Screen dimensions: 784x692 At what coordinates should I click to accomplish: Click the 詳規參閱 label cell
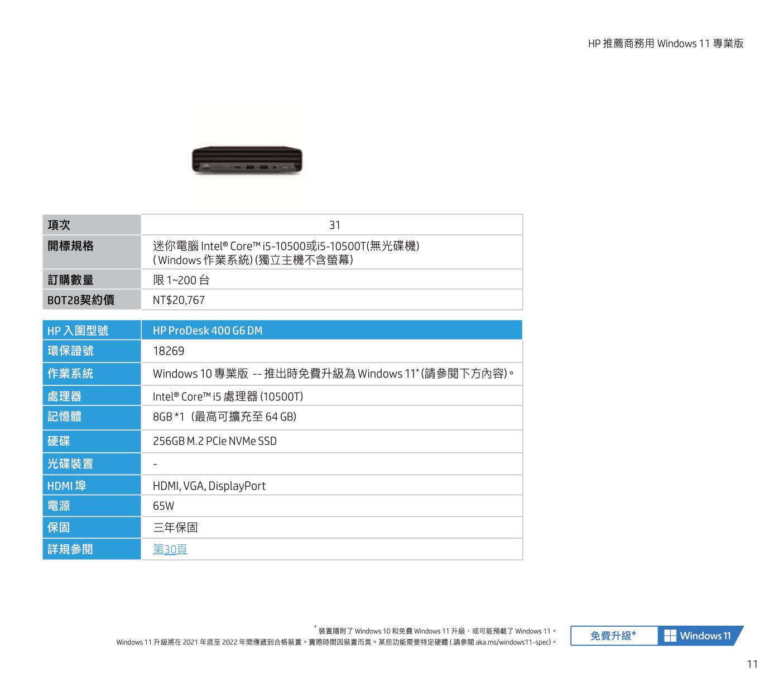tap(92, 549)
